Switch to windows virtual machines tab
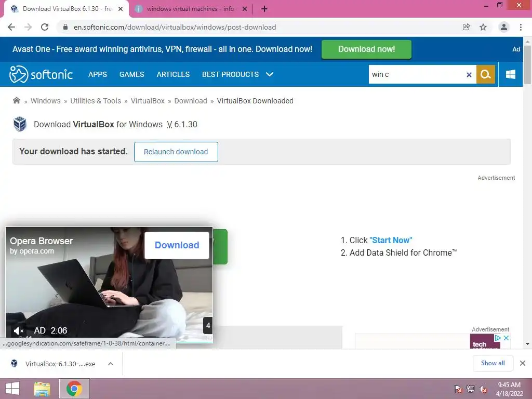 [191, 9]
